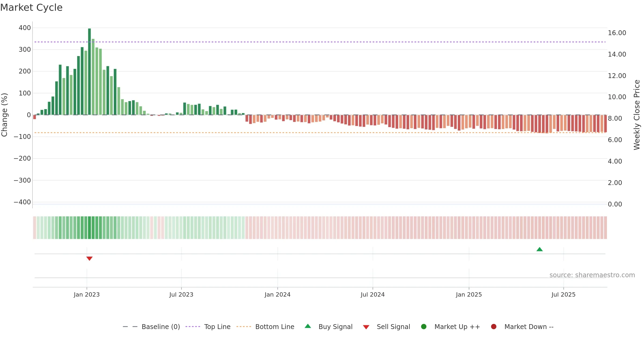Click the 10.00 right axis tick label
Viewport: 644px width, 362px height.
pyautogui.click(x=617, y=97)
